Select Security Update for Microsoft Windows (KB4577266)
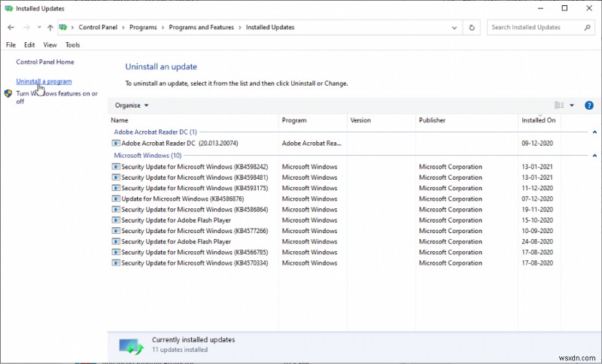The width and height of the screenshot is (602, 364). tap(195, 231)
